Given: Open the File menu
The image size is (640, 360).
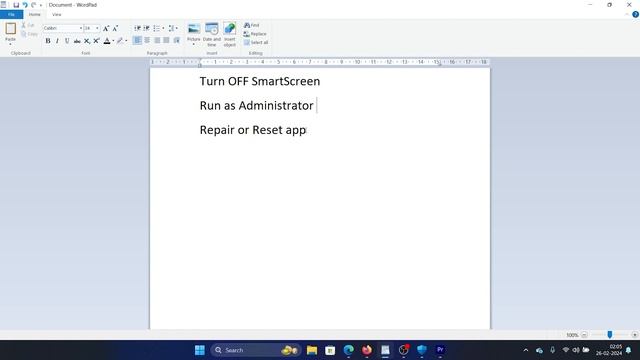Looking at the screenshot, I should pyautogui.click(x=11, y=15).
